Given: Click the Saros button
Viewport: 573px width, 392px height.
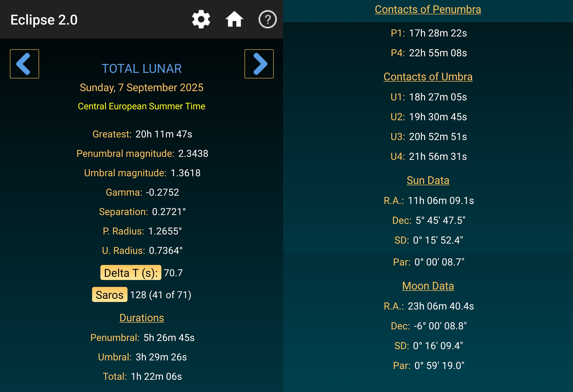Looking at the screenshot, I should pyautogui.click(x=109, y=295).
